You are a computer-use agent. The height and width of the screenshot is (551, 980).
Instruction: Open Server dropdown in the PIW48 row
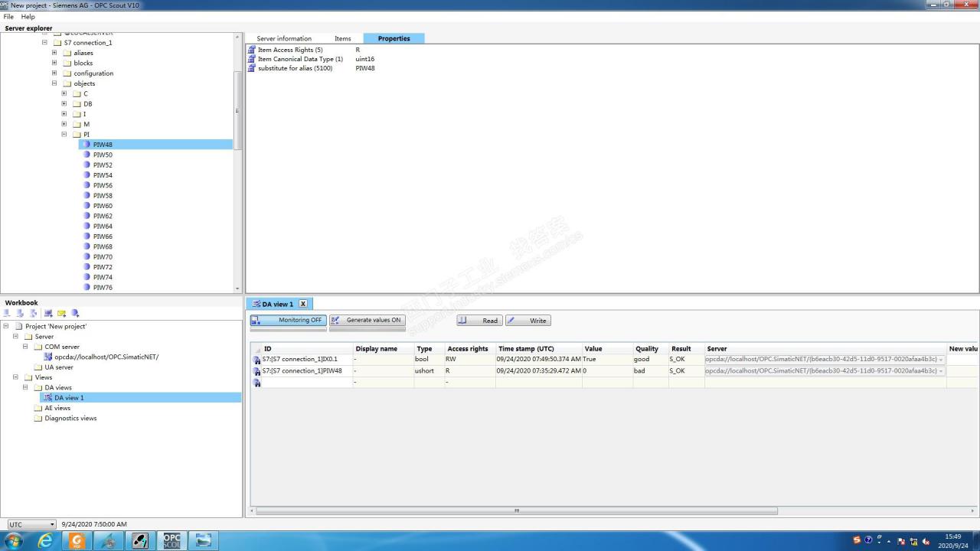click(941, 371)
